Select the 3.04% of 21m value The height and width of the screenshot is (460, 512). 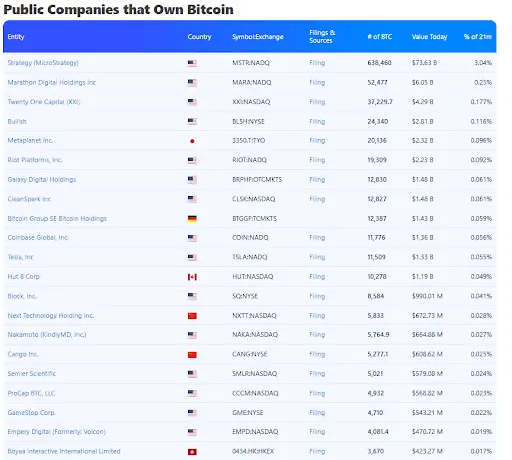click(x=483, y=63)
